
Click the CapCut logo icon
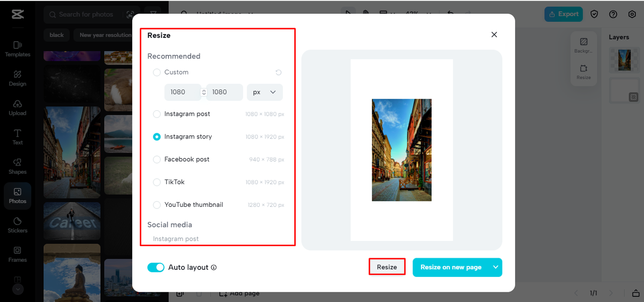18,14
